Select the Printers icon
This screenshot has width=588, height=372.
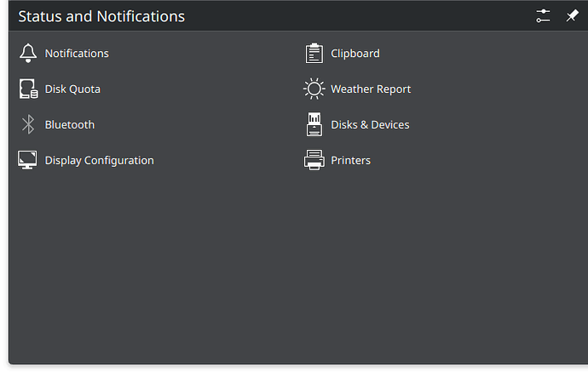(x=314, y=160)
